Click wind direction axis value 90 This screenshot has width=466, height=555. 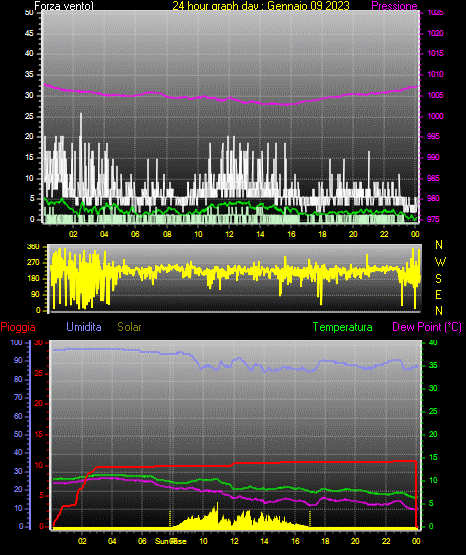pos(35,294)
